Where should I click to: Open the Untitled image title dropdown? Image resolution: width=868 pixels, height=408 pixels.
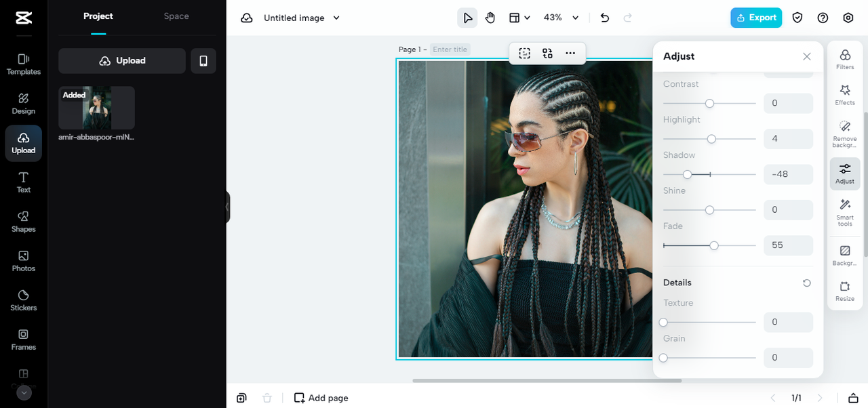click(302, 18)
